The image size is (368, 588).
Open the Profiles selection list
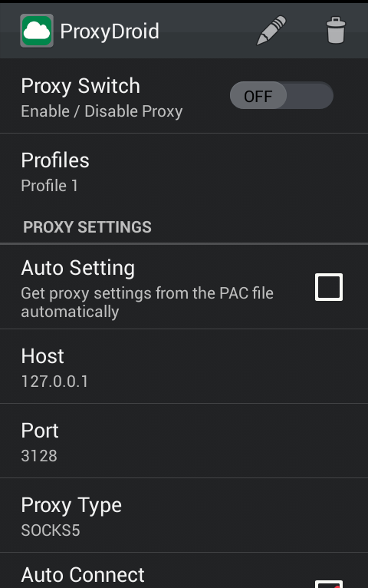pos(184,171)
